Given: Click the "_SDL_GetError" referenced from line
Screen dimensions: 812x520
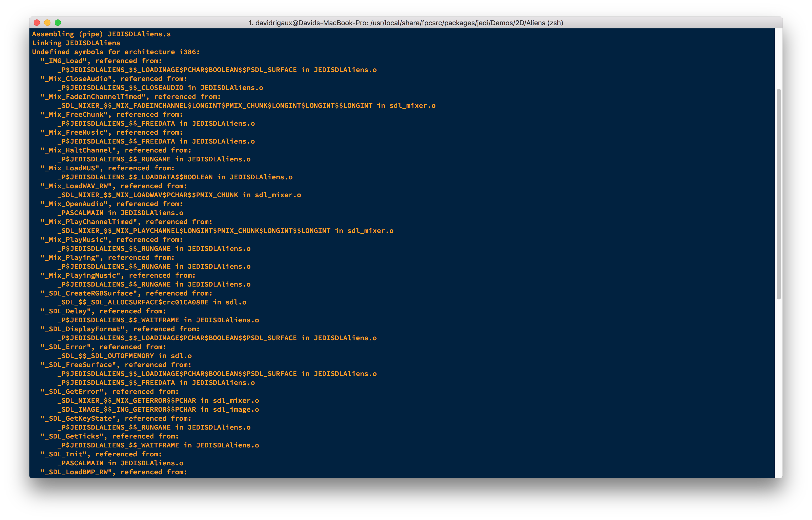Looking at the screenshot, I should pyautogui.click(x=110, y=392).
